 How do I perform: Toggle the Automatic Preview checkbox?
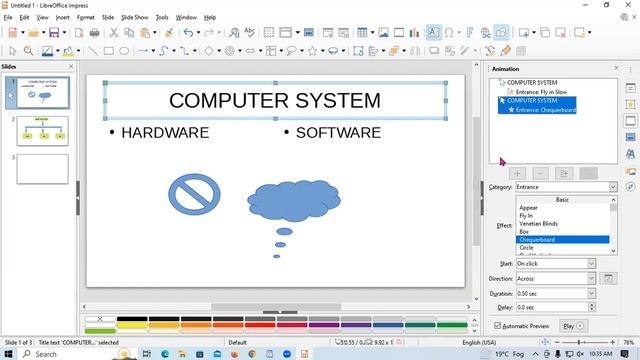(x=497, y=325)
